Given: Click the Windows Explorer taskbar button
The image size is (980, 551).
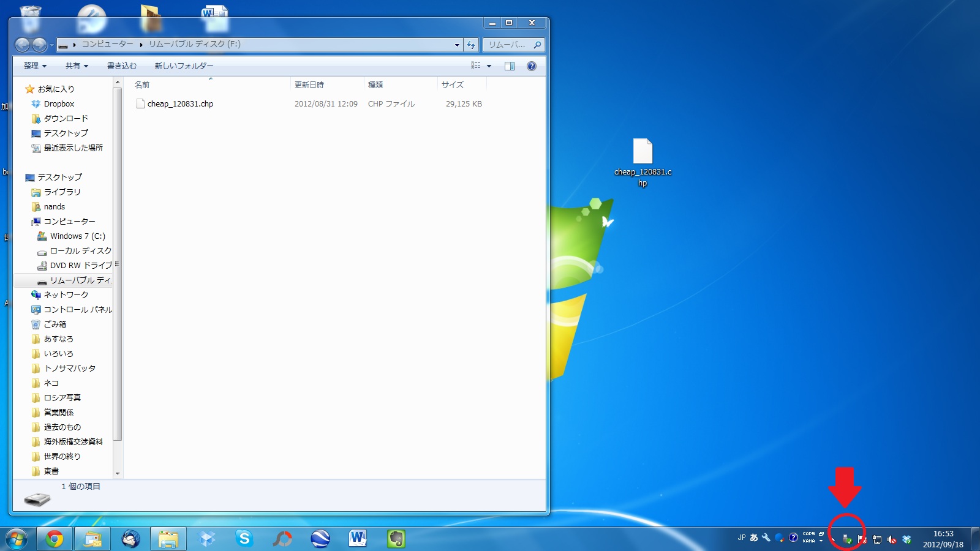Looking at the screenshot, I should tap(168, 539).
